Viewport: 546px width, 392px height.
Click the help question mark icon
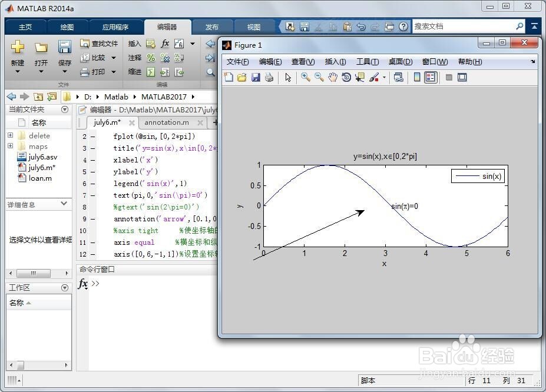[403, 26]
